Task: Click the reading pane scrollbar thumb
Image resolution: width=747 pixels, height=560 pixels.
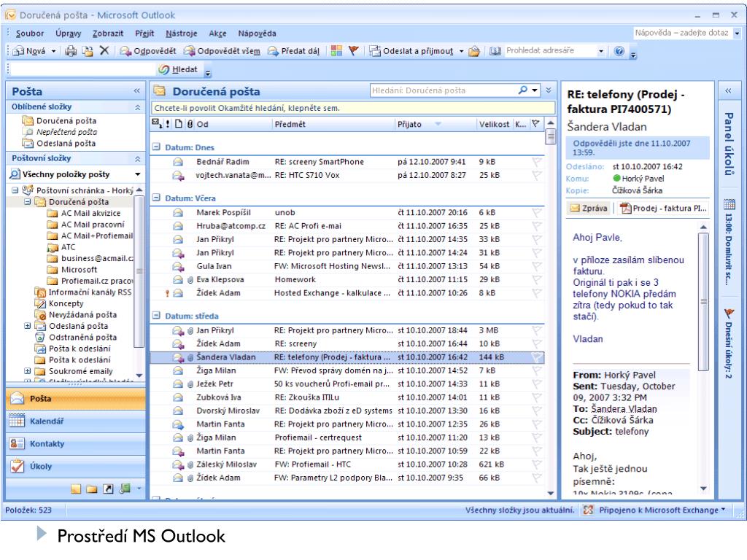Action: 703,301
